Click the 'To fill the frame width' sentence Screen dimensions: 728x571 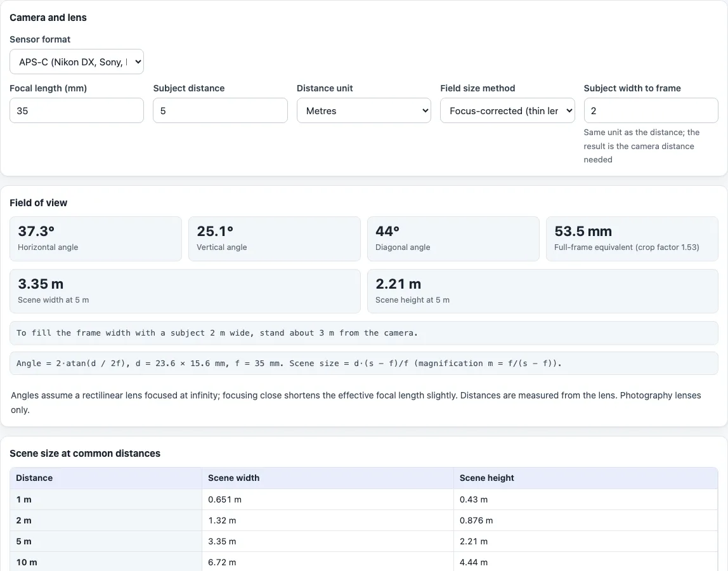click(x=218, y=333)
